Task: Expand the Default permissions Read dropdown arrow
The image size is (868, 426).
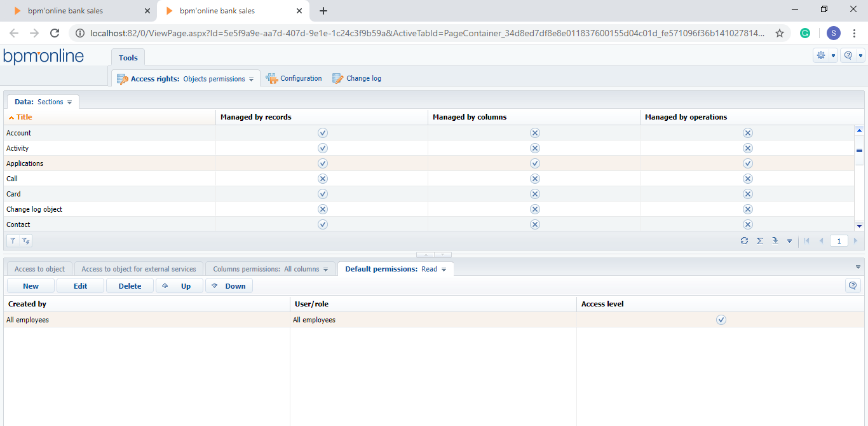Action: click(x=444, y=270)
